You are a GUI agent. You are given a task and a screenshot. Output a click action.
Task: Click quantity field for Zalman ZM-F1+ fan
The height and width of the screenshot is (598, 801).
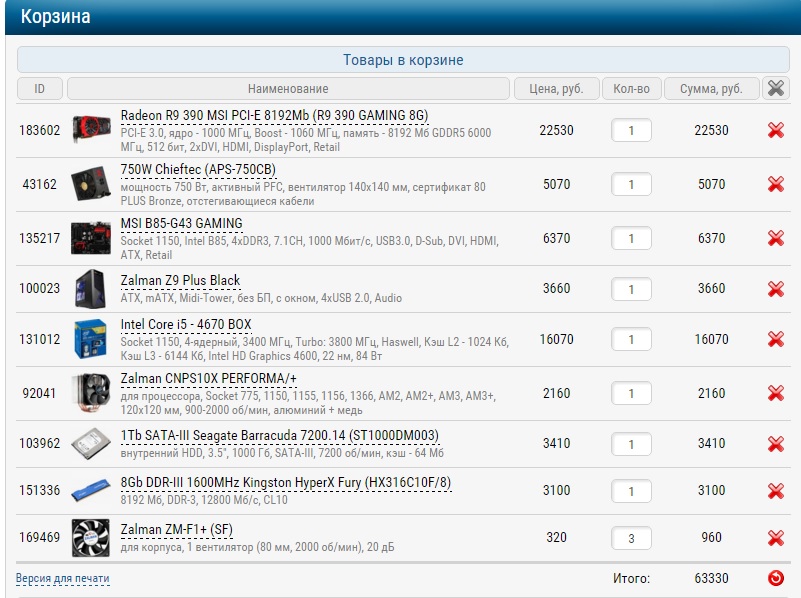(631, 538)
